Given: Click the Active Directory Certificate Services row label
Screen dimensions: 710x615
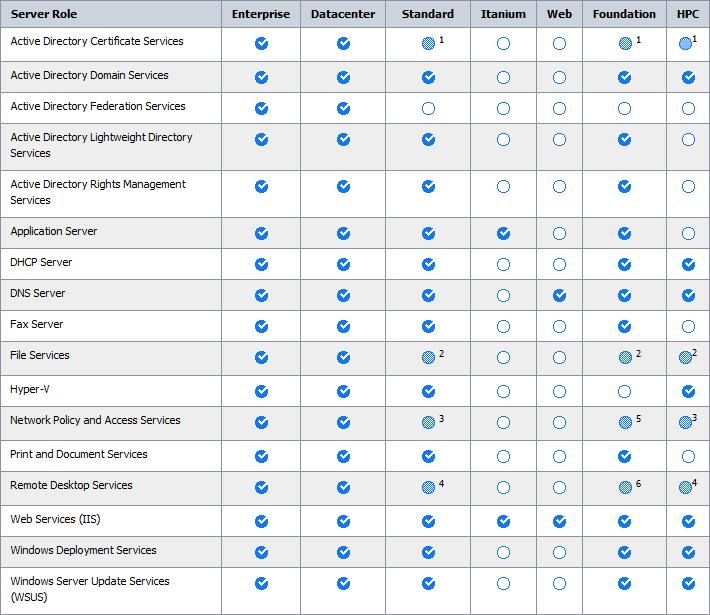Looking at the screenshot, I should coord(97,41).
